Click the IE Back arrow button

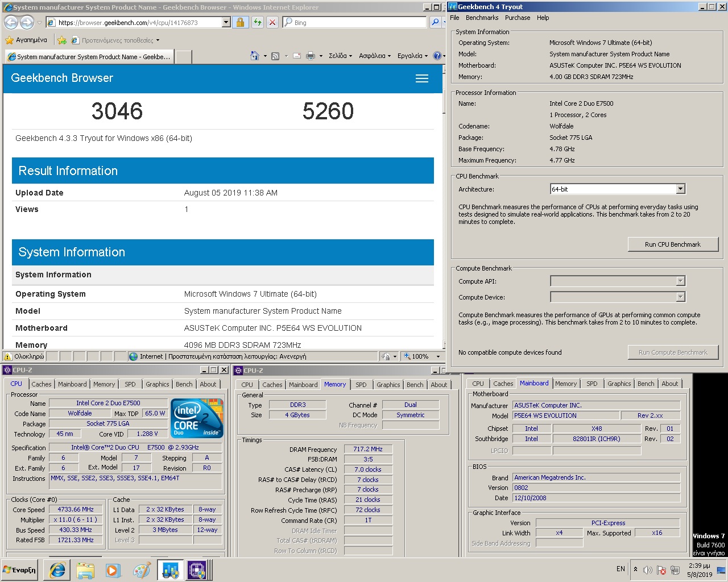[x=11, y=22]
